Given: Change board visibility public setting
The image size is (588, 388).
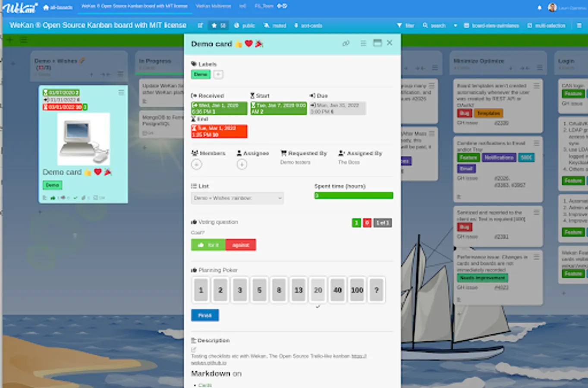Looking at the screenshot, I should point(245,25).
